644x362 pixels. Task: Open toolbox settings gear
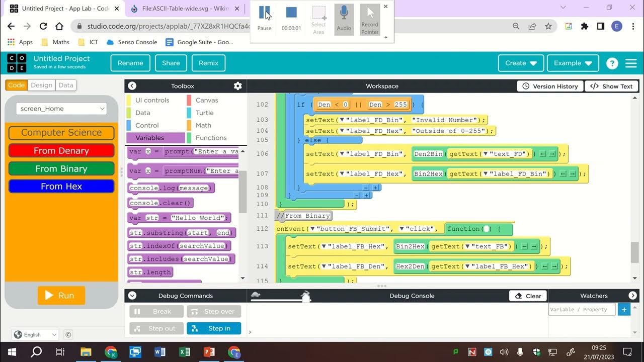point(238,86)
